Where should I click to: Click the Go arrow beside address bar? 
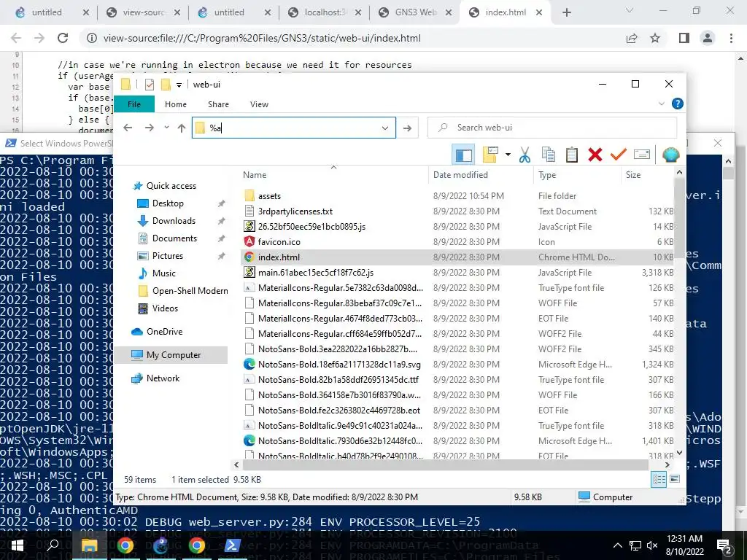[407, 128]
